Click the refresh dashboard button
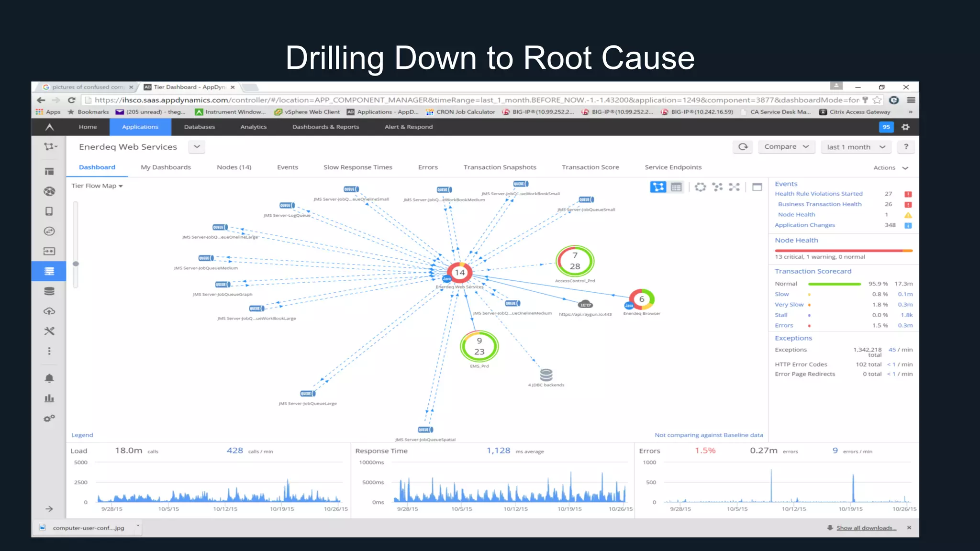Screen dimensions: 980x551 click(743, 147)
